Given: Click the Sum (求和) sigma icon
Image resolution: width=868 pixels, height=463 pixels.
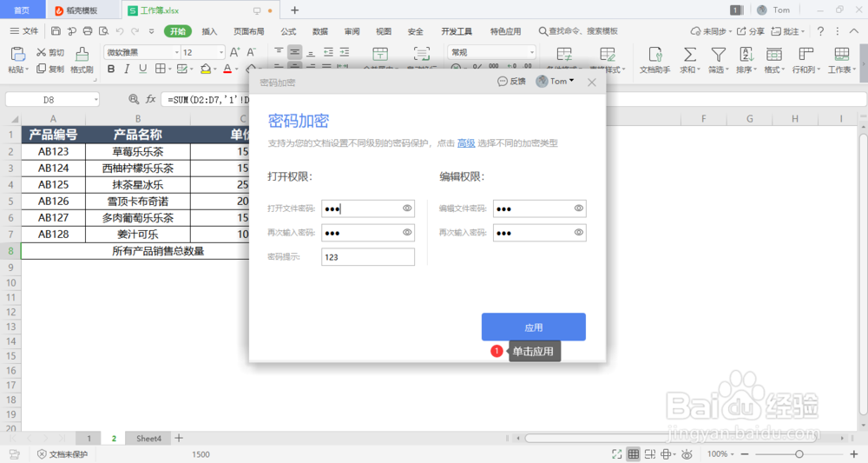Looking at the screenshot, I should point(690,54).
